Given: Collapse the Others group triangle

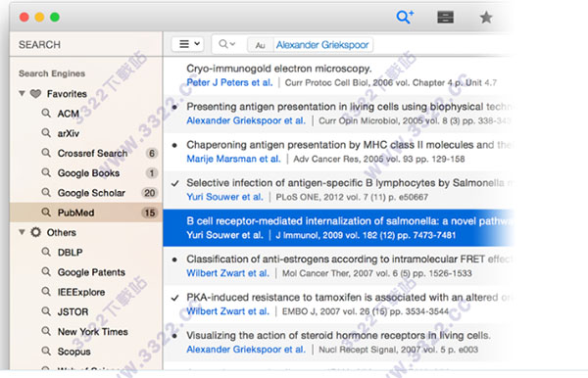Looking at the screenshot, I should click(x=23, y=232).
